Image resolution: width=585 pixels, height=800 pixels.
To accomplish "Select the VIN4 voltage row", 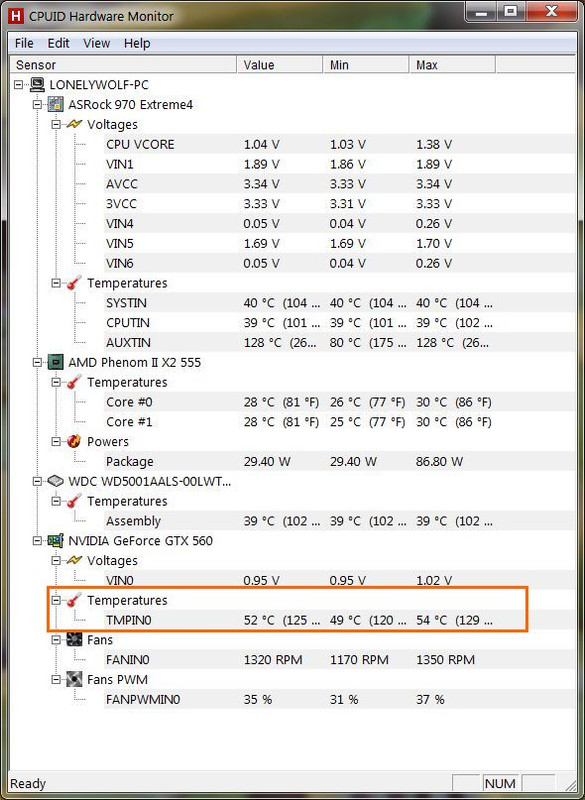I will point(338,223).
